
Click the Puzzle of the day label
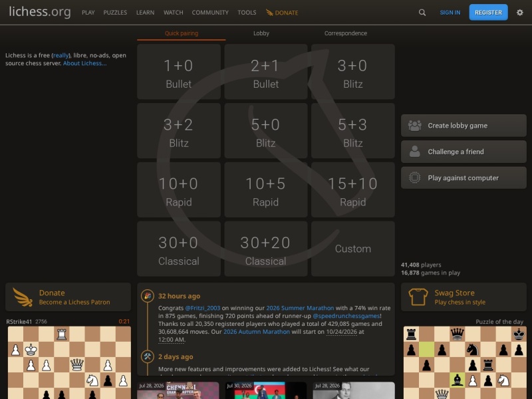[499, 321]
